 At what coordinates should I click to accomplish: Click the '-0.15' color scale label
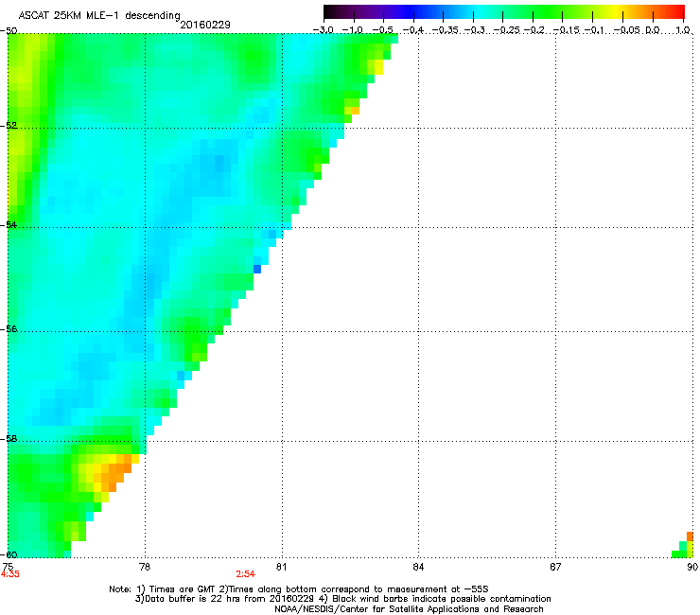566,30
